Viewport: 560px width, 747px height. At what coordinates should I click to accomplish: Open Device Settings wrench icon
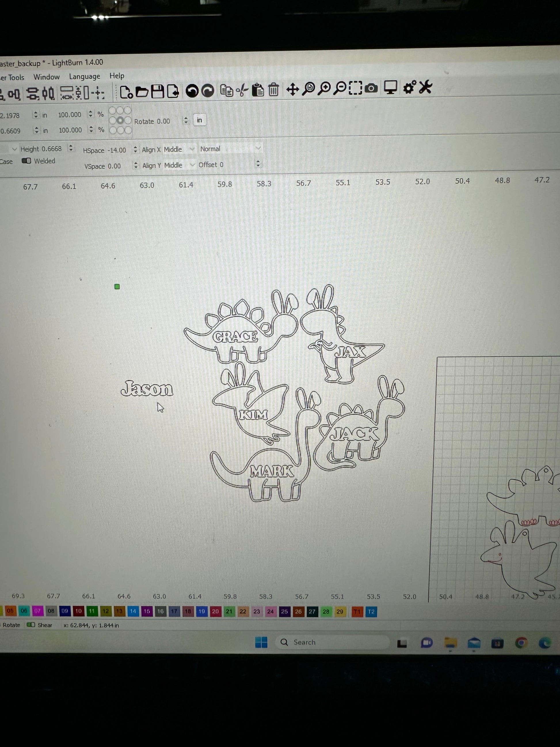coord(425,87)
